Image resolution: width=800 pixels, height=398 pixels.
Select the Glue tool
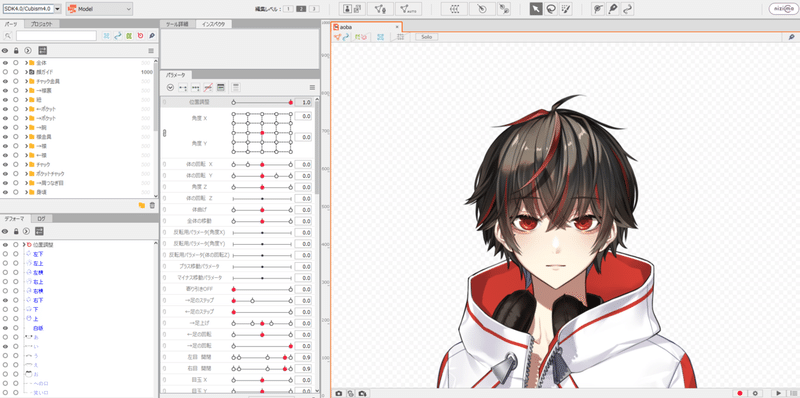click(x=627, y=9)
